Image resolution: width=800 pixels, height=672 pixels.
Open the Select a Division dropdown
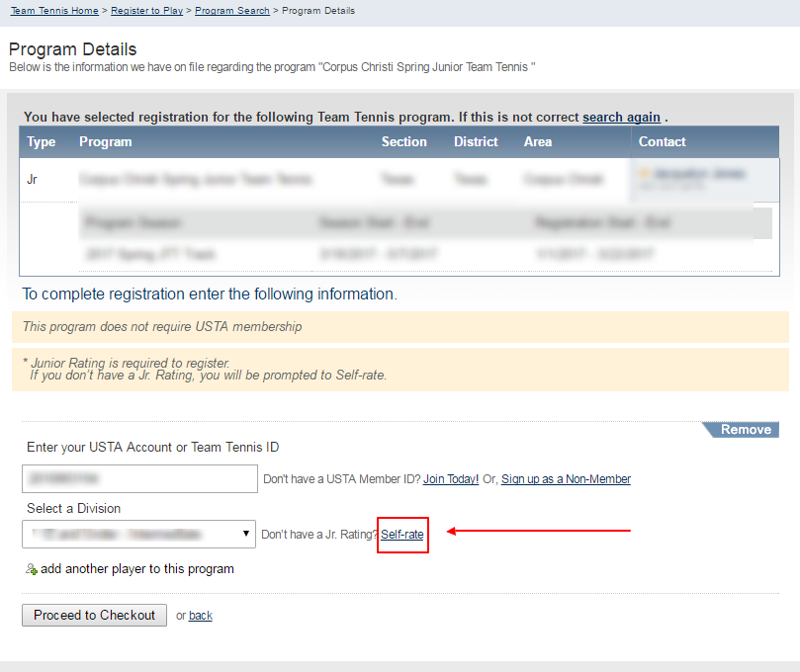138,535
